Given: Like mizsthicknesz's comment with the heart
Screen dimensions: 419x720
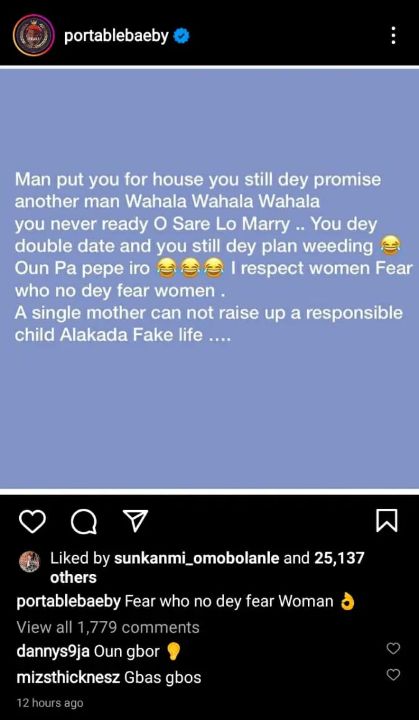Looking at the screenshot, I should (x=393, y=675).
